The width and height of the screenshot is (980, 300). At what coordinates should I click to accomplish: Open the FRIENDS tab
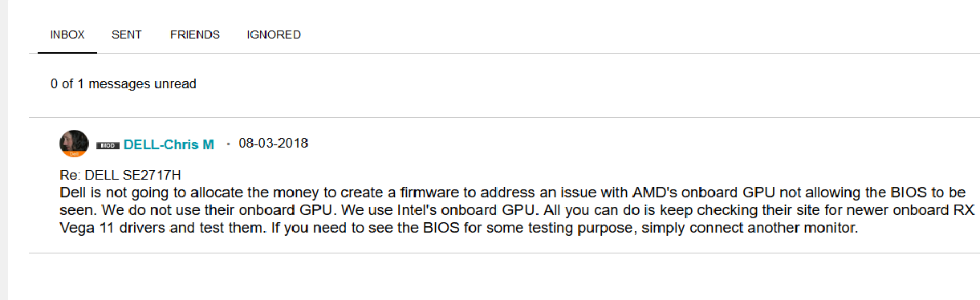pos(195,34)
